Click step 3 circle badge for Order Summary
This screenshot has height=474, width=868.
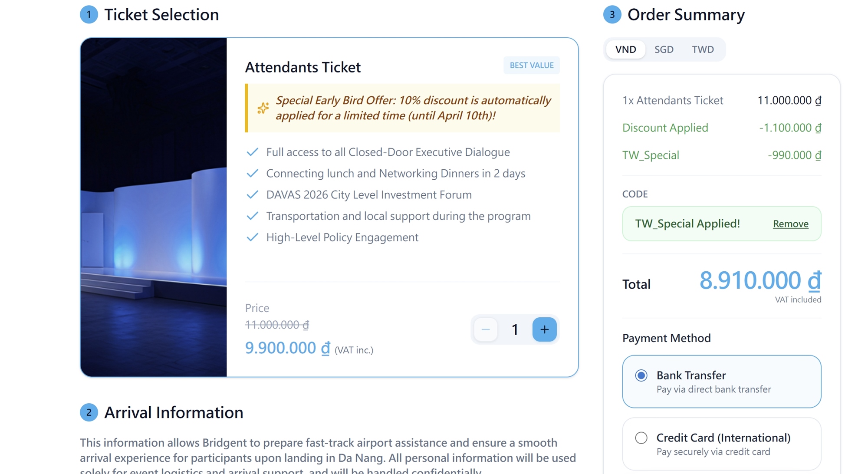tap(612, 15)
